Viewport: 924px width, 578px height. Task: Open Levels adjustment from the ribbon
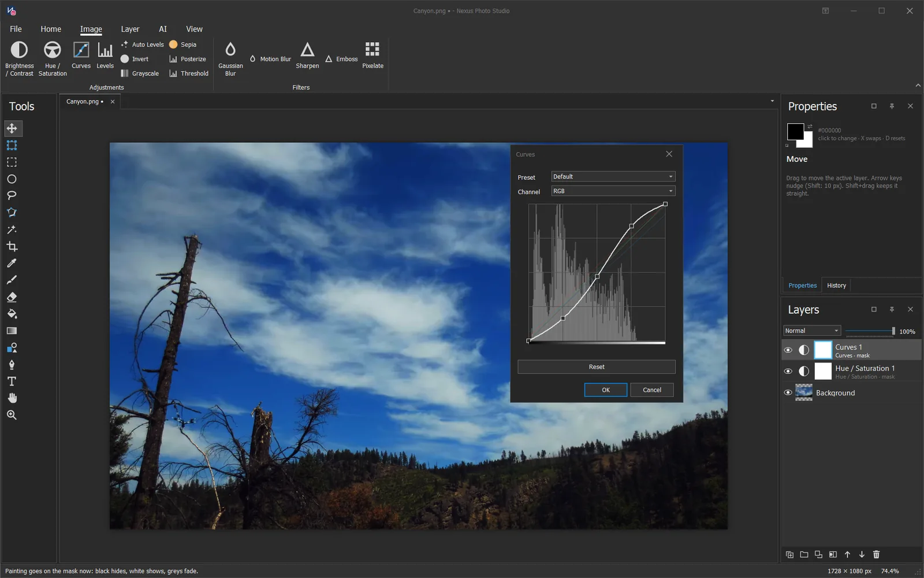[x=105, y=55]
